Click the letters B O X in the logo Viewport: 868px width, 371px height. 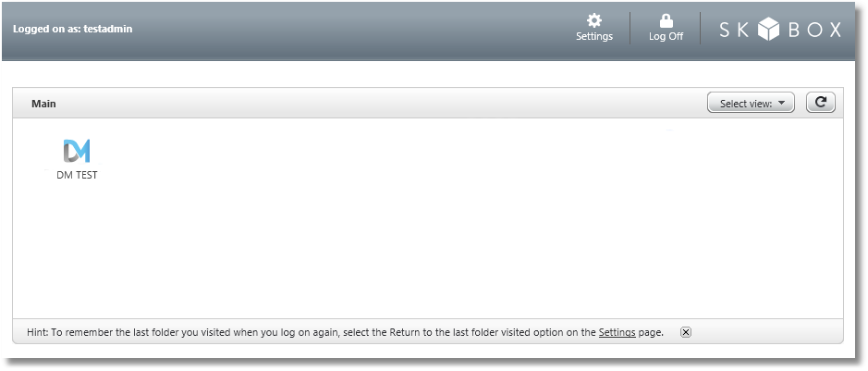[x=815, y=30]
